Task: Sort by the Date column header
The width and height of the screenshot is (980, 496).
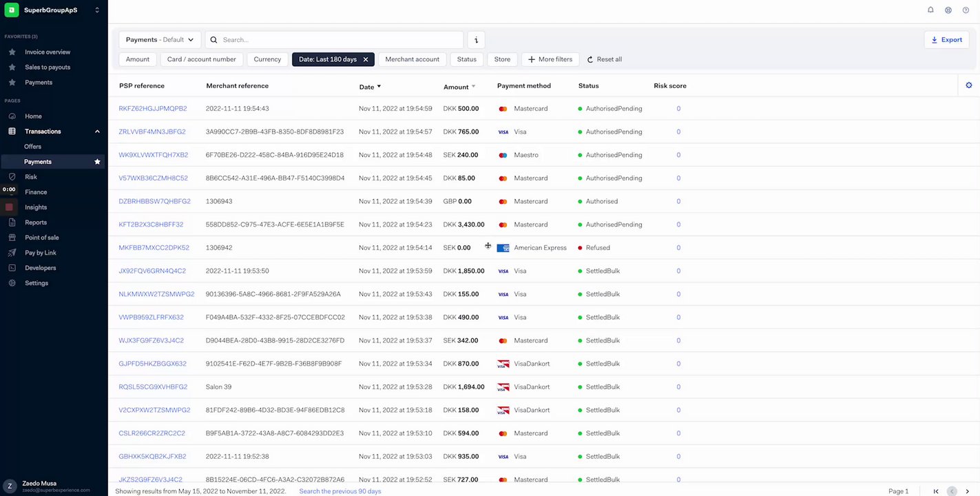Action: (x=370, y=87)
